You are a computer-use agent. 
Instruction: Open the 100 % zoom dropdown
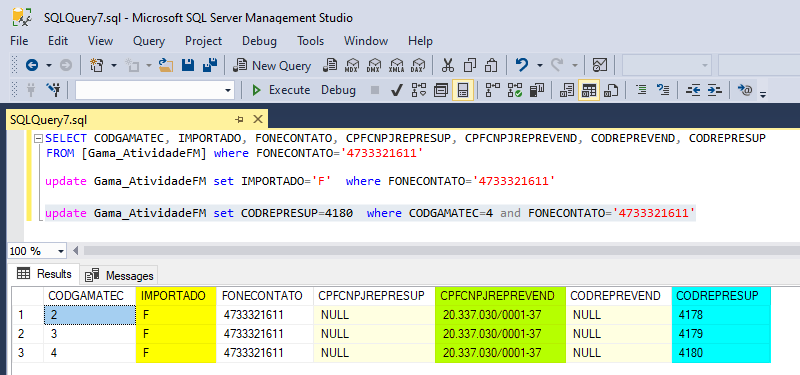coord(62,251)
